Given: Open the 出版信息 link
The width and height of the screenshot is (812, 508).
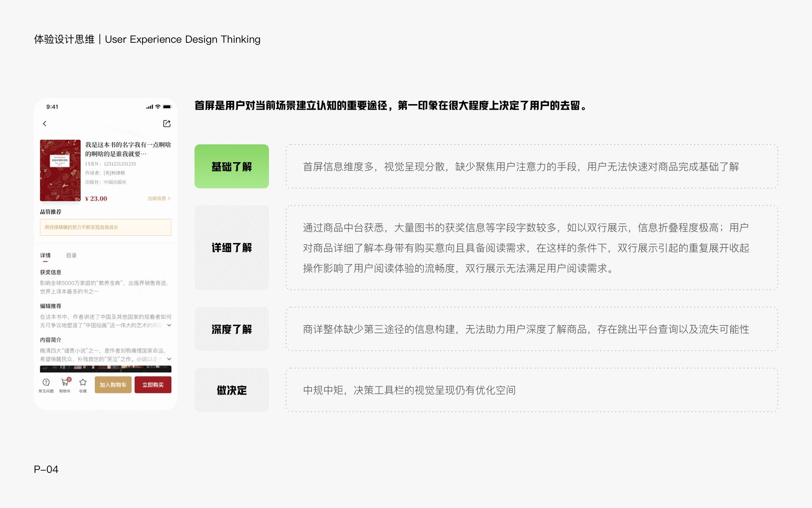Looking at the screenshot, I should click(x=159, y=198).
